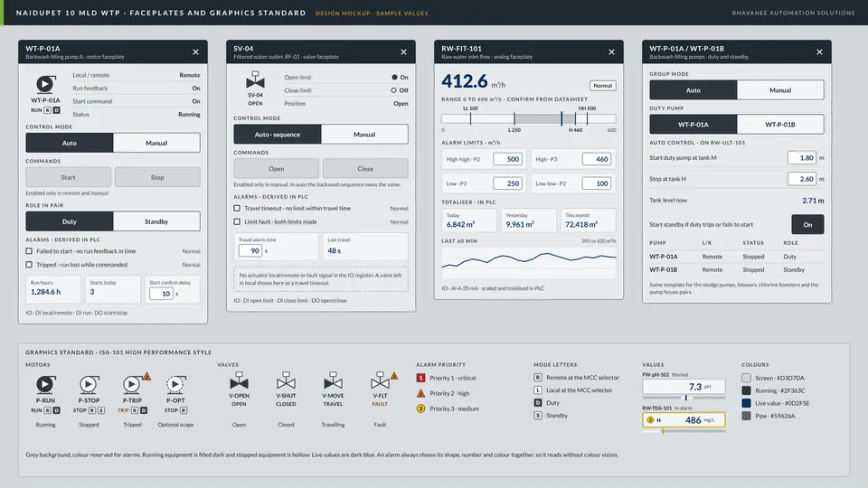Image resolution: width=868 pixels, height=488 pixels.
Task: Choose WT-P-01A as duty pump
Action: (x=693, y=125)
